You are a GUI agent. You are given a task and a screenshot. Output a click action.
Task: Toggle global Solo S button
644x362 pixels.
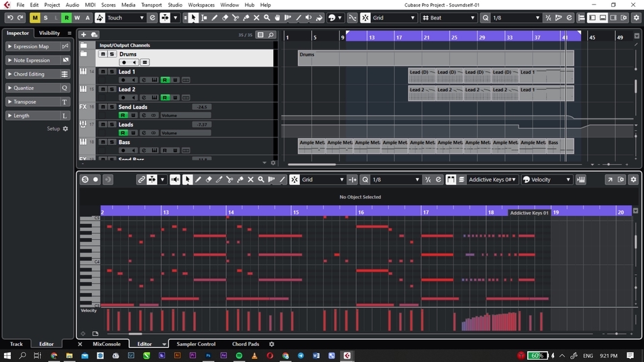coord(46,17)
